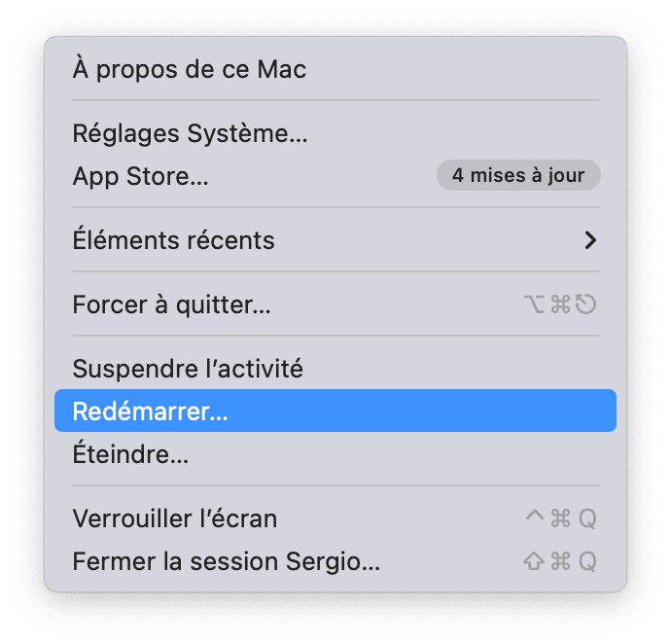Click the Command symbol beside Verrouiller l'écran
The height and width of the screenshot is (644, 671).
560,519
